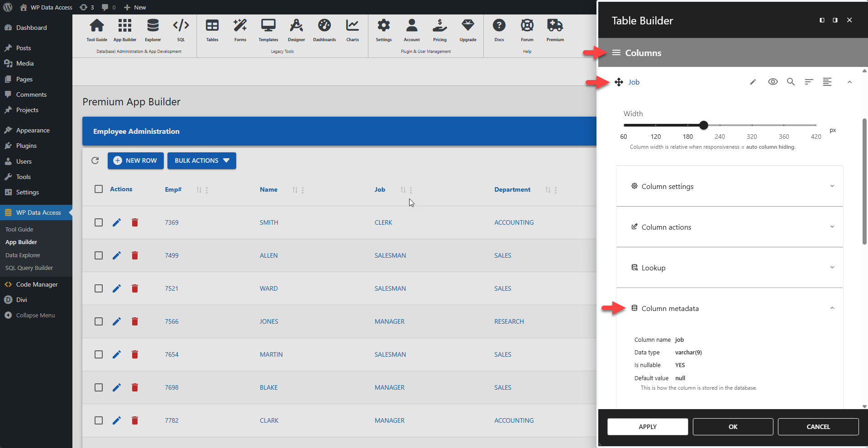The width and height of the screenshot is (868, 448).
Task: Open search options for the Job column
Action: coord(791,82)
